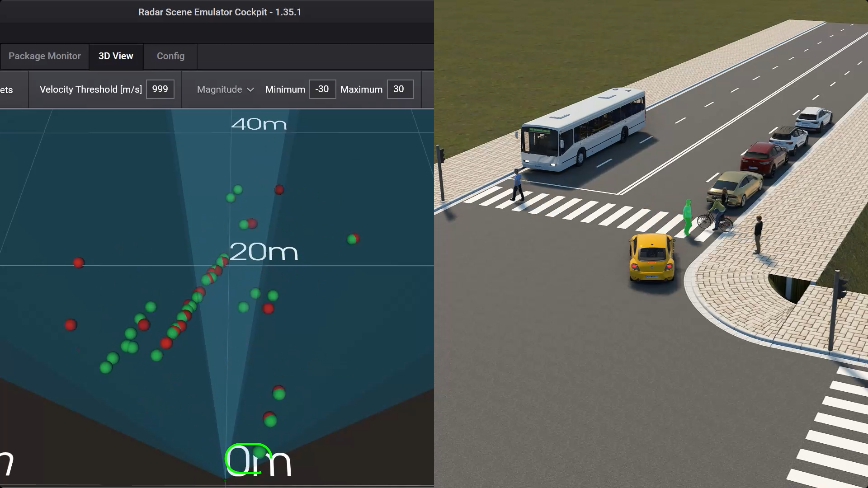Edit the Minimum magnitude value field

pyautogui.click(x=321, y=89)
